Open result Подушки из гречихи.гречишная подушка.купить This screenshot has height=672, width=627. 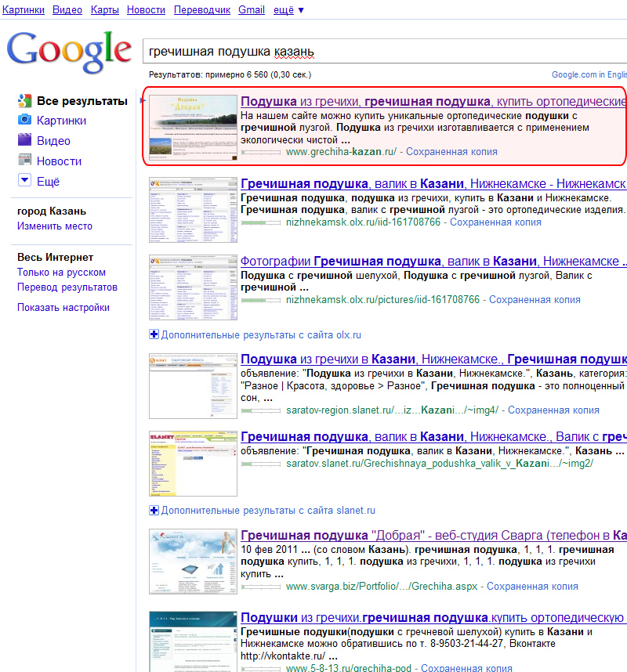433,618
